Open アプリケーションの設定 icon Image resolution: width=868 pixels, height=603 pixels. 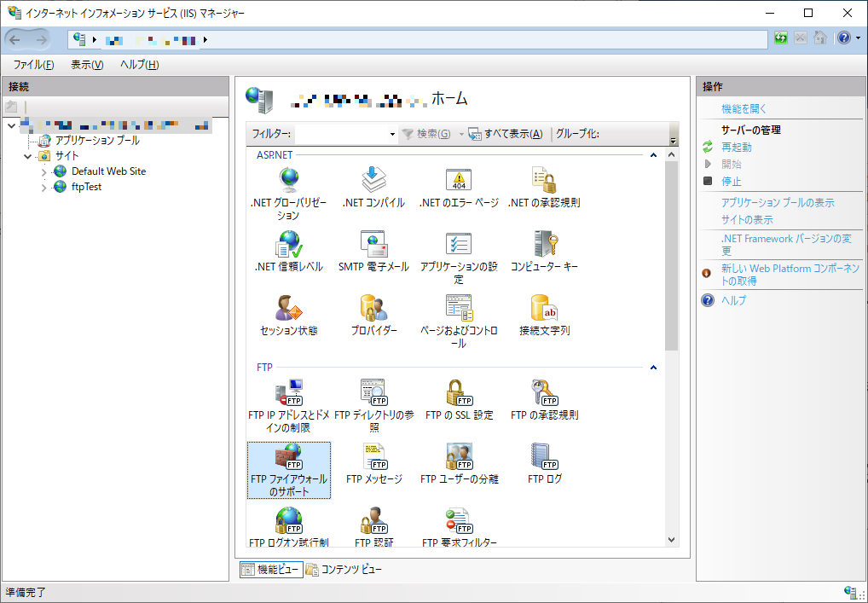pyautogui.click(x=459, y=258)
